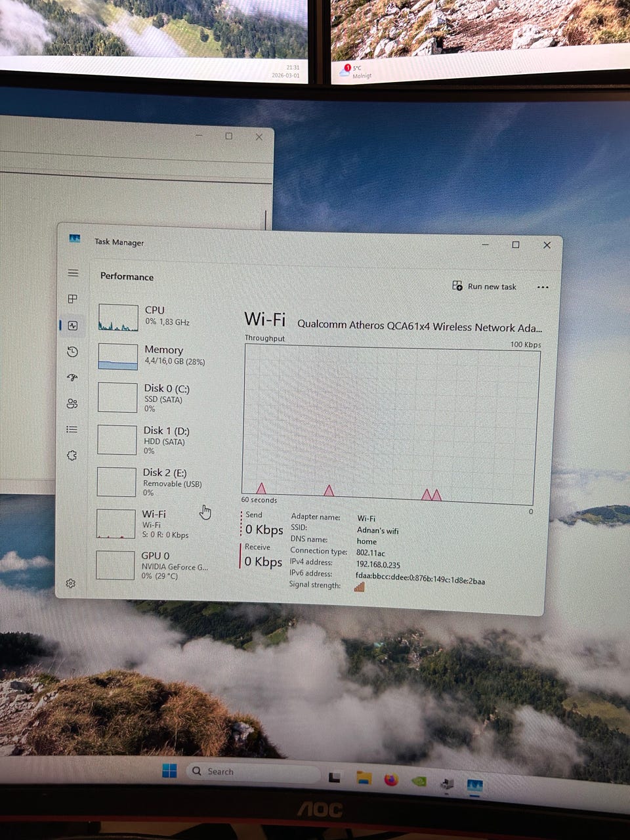Close the Task Manager window
The image size is (630, 840).
pos(547,245)
